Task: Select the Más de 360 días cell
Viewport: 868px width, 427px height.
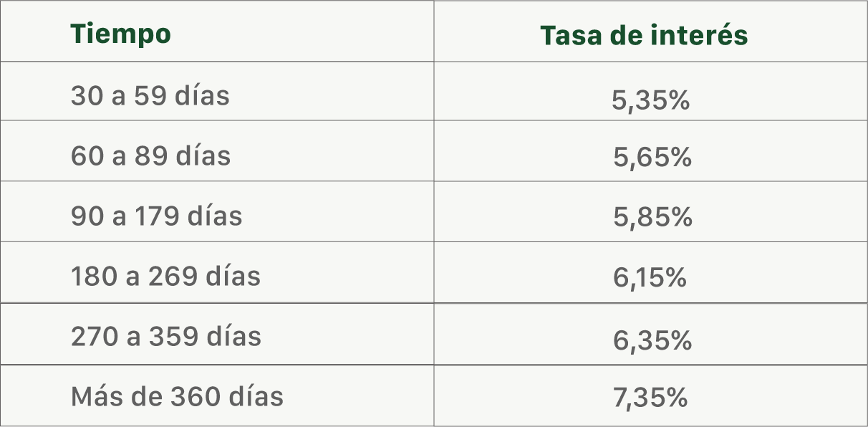Action: tap(177, 396)
